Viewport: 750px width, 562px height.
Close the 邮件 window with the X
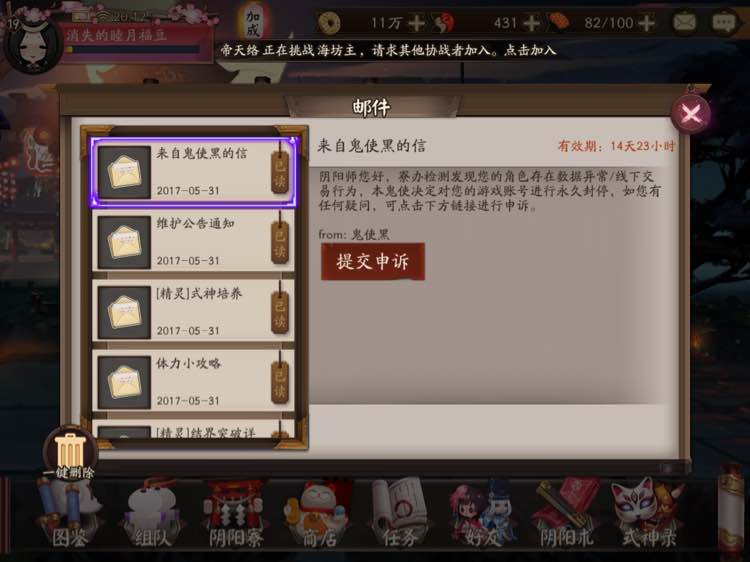[x=691, y=114]
